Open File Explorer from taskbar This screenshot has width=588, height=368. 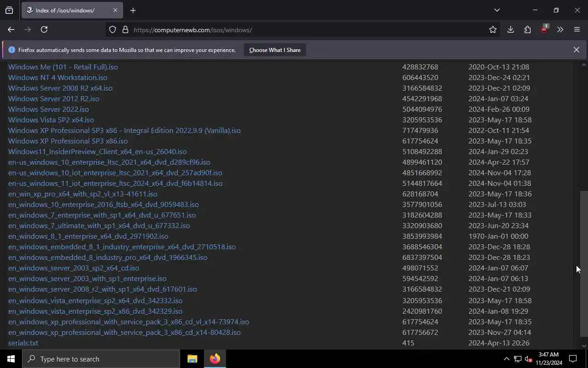[192, 359]
